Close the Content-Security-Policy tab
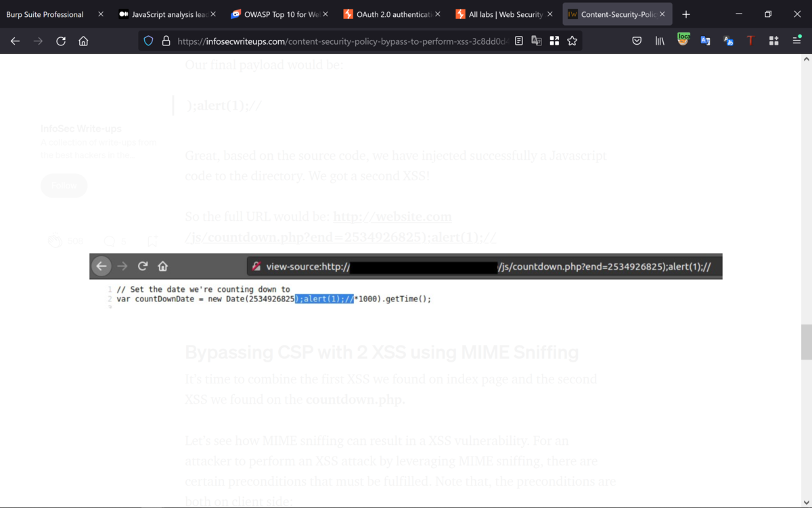 [x=662, y=14]
